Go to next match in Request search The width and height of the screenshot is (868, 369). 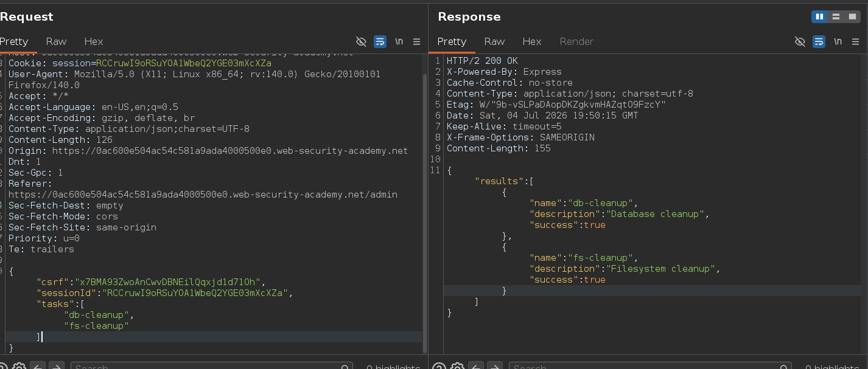[x=56, y=367]
